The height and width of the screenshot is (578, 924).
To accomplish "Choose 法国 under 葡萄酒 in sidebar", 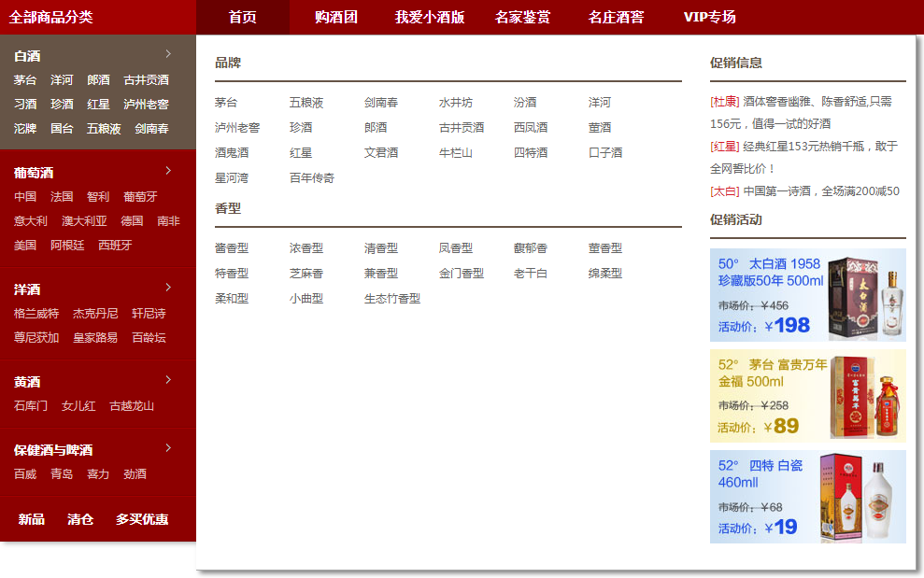I will (x=62, y=197).
